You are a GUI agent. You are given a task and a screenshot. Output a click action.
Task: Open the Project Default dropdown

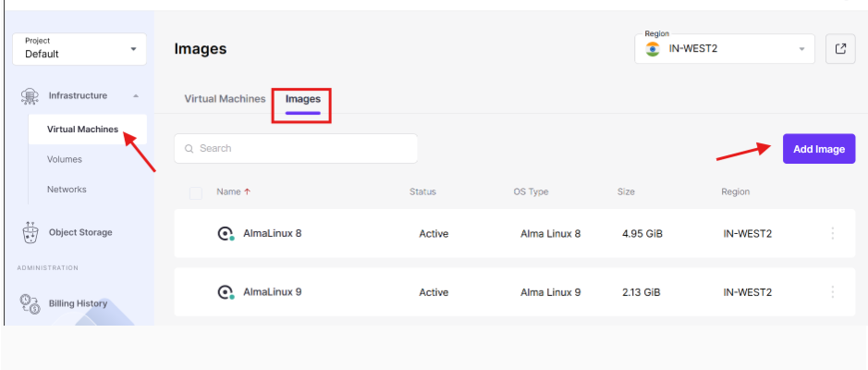click(79, 49)
